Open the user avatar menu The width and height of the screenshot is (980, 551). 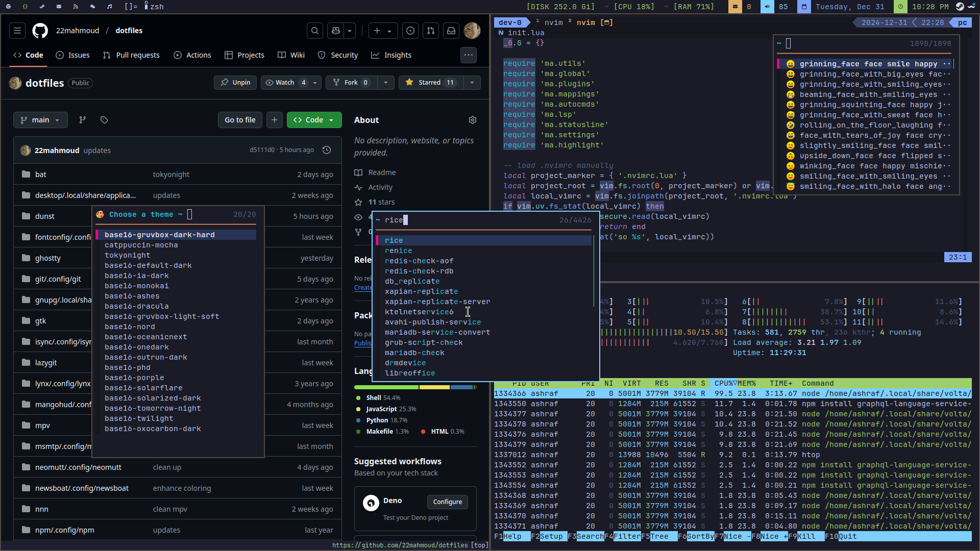pyautogui.click(x=472, y=31)
